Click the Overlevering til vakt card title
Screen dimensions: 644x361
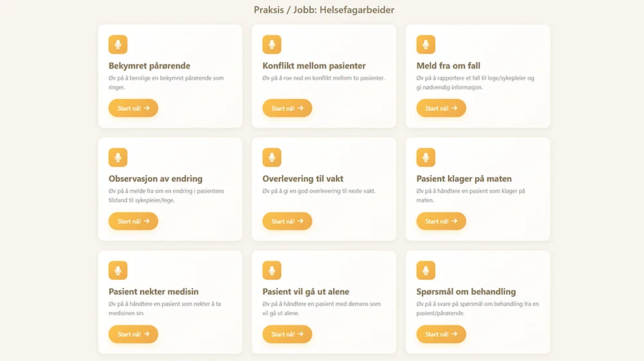pos(303,179)
